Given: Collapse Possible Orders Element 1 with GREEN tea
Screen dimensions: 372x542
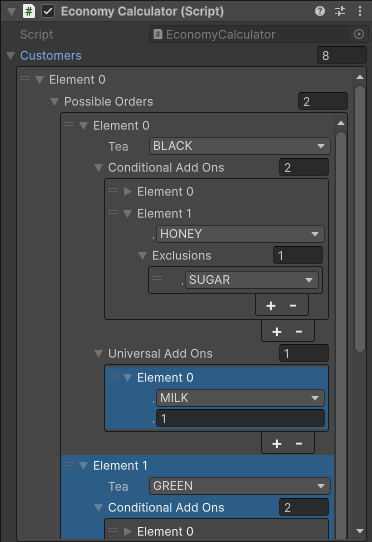Looking at the screenshot, I should (x=83, y=466).
